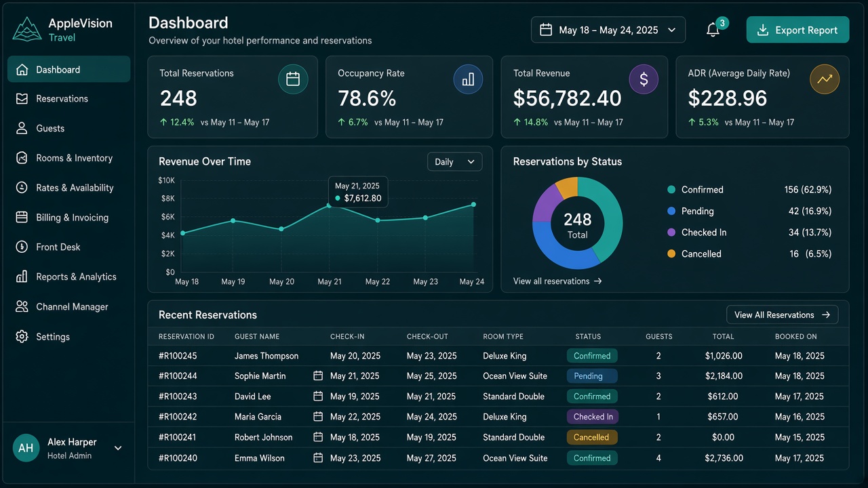
Task: Click the Total Revenue dollar icon
Action: click(x=644, y=79)
